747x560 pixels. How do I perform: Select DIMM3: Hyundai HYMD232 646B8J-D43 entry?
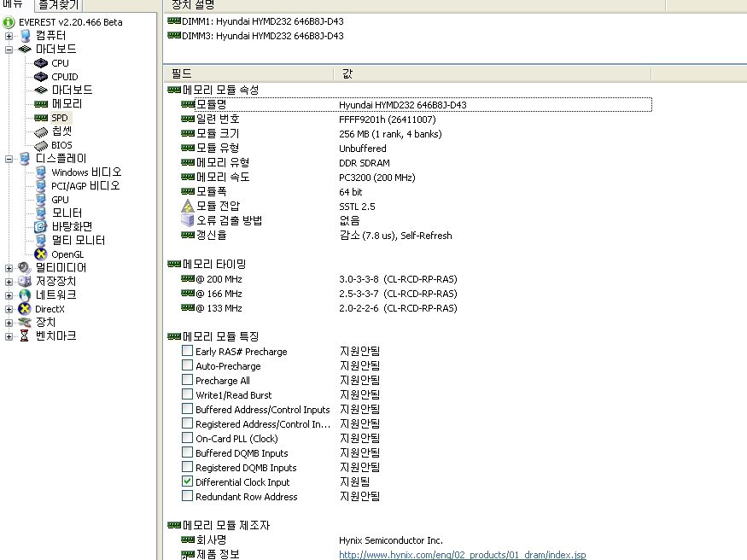[x=256, y=36]
